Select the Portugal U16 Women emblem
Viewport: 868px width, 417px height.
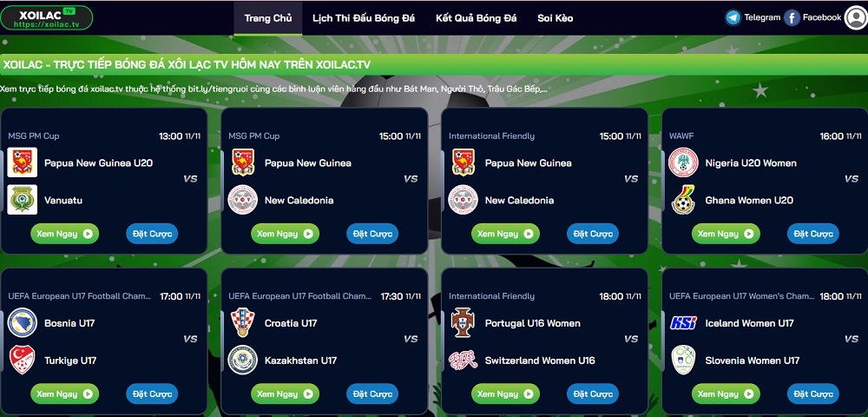(463, 322)
